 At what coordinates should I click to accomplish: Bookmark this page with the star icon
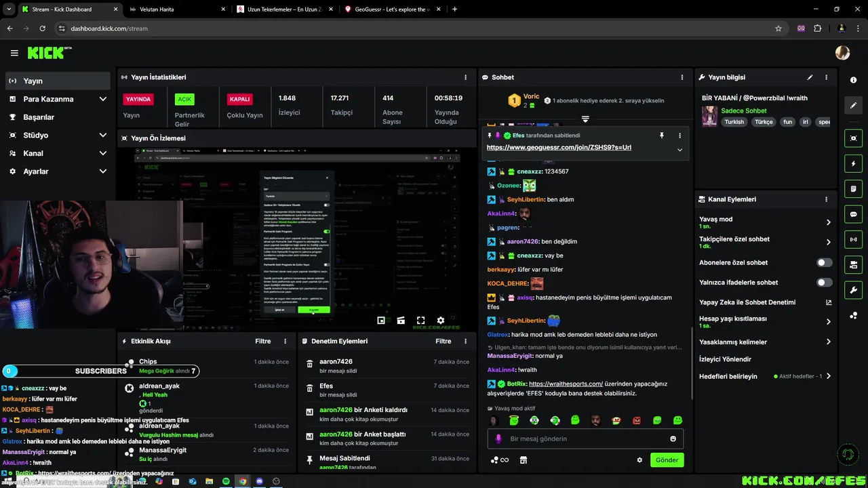[778, 28]
